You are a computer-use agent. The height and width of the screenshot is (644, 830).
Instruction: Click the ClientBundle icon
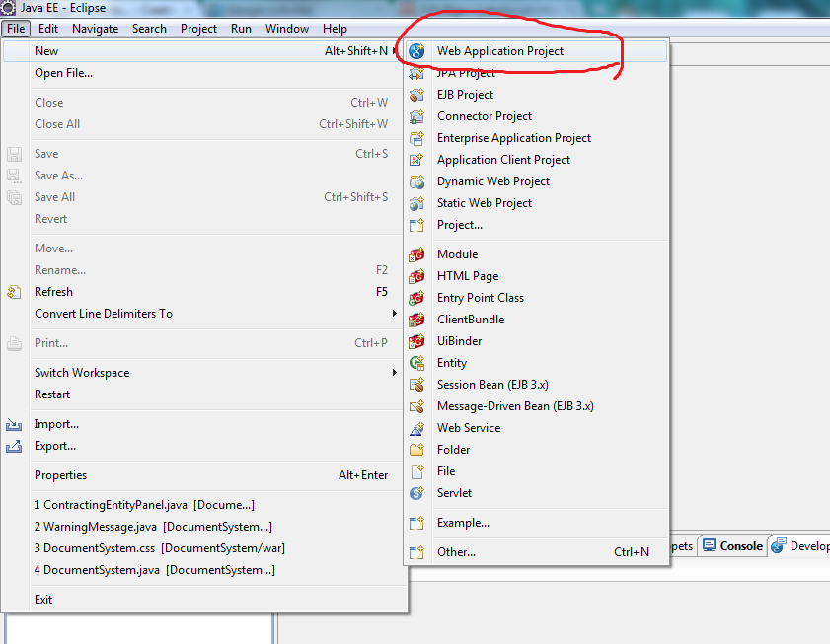pyautogui.click(x=416, y=320)
